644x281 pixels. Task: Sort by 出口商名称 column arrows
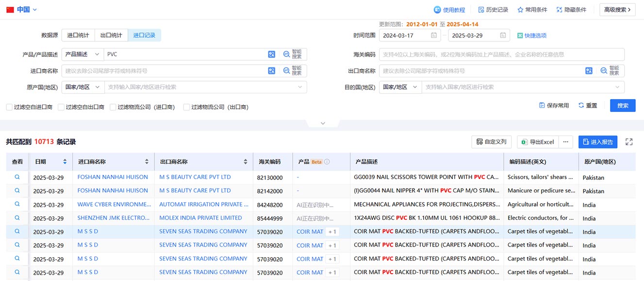tap(245, 161)
